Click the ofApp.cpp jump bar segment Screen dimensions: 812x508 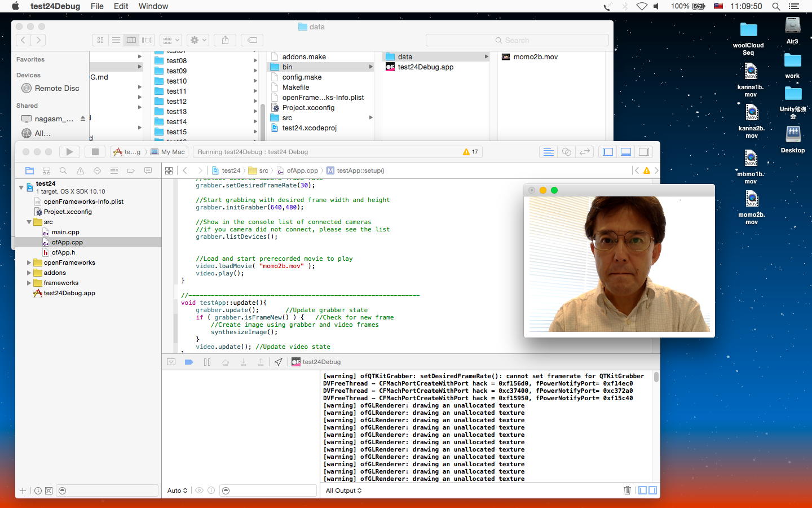point(297,170)
